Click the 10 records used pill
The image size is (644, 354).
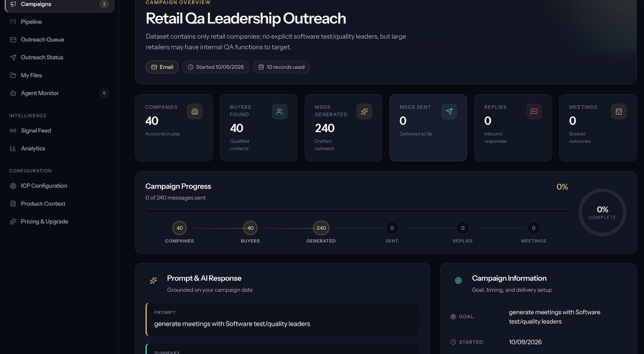[x=282, y=67]
